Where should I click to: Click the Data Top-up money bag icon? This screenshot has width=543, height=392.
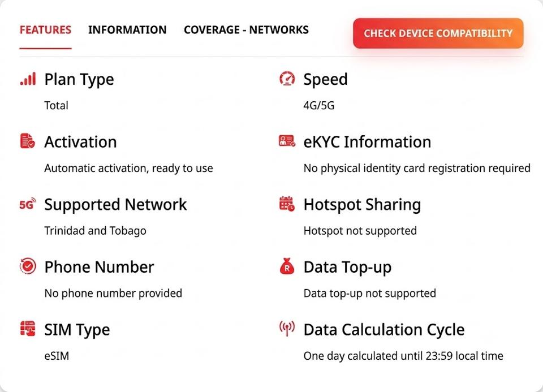(287, 266)
